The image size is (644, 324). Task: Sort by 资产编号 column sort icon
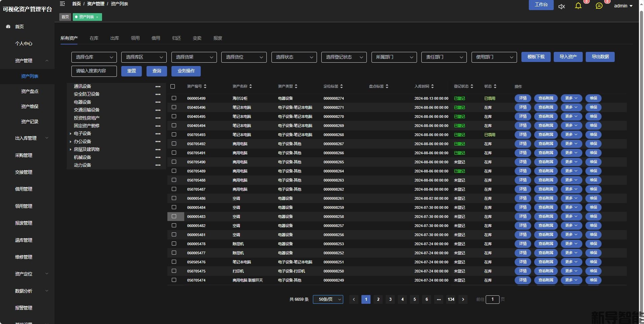(x=205, y=86)
